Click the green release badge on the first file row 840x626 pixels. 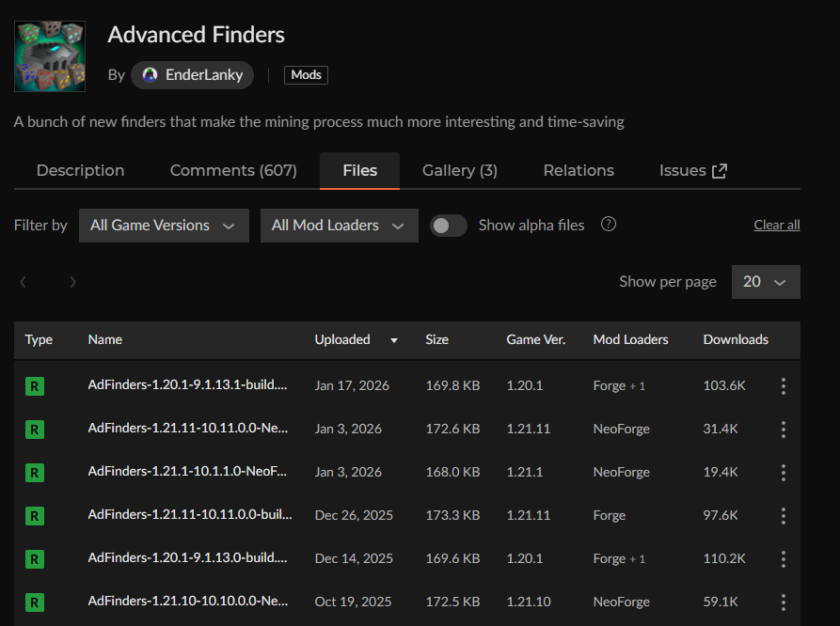click(35, 386)
